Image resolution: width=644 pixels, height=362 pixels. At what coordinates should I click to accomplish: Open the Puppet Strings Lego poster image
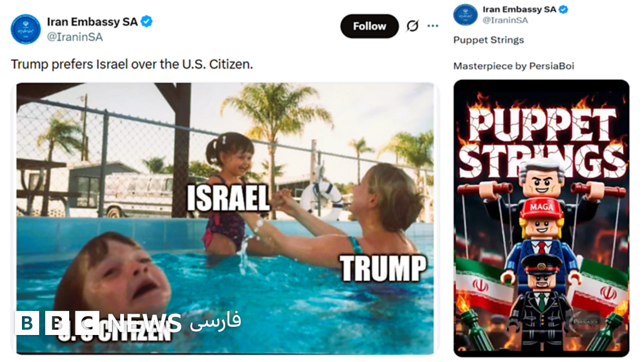tap(541, 217)
